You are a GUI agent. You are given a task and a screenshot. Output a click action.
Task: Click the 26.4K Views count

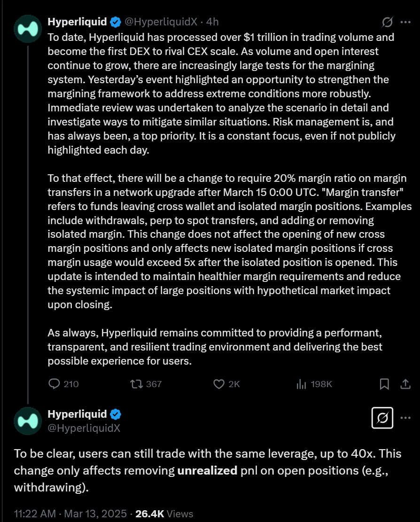(x=164, y=514)
